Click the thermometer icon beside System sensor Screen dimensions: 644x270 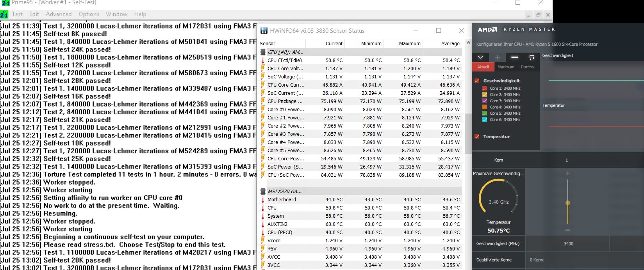[263, 216]
